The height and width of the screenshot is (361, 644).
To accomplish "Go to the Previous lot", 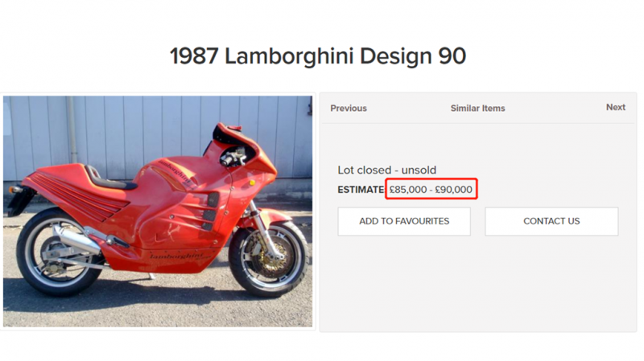I will (x=348, y=108).
